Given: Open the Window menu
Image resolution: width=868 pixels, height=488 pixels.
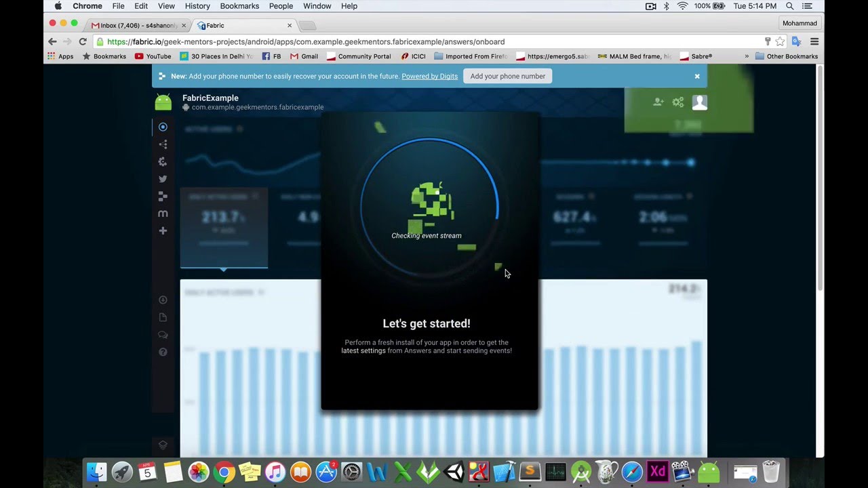Looking at the screenshot, I should 317,6.
